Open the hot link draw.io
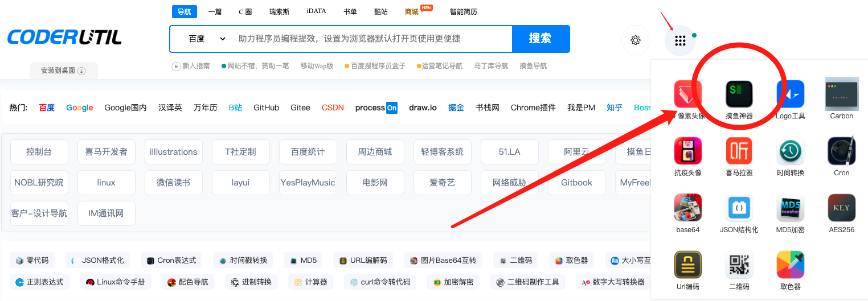The width and height of the screenshot is (868, 301). click(423, 108)
